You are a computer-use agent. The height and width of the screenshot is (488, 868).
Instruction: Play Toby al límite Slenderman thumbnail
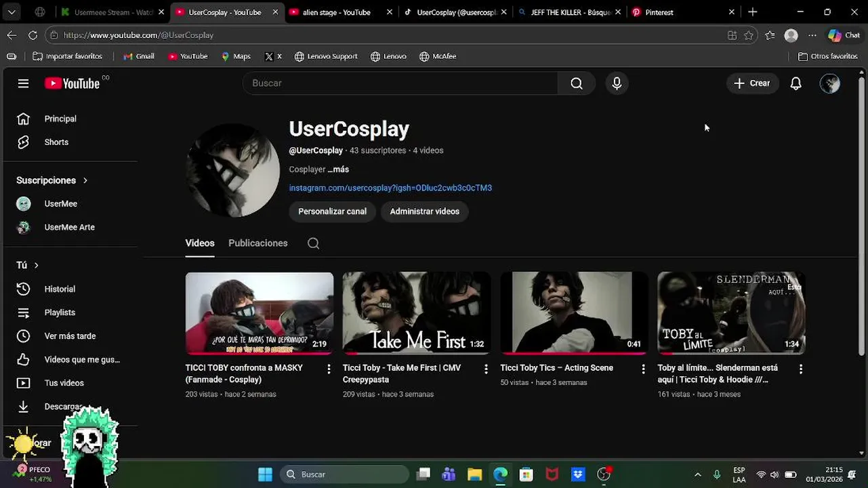pyautogui.click(x=731, y=313)
